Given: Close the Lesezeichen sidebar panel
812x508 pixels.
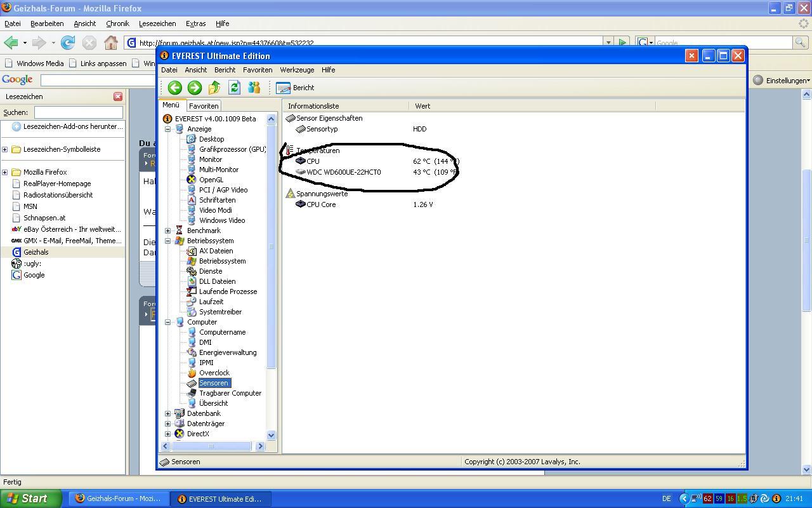Looking at the screenshot, I should point(118,97).
